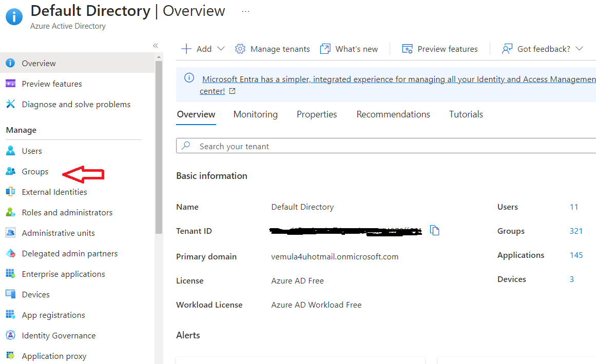The height and width of the screenshot is (364, 596).
Task: Expand the Add dropdown chevron
Action: point(221,49)
